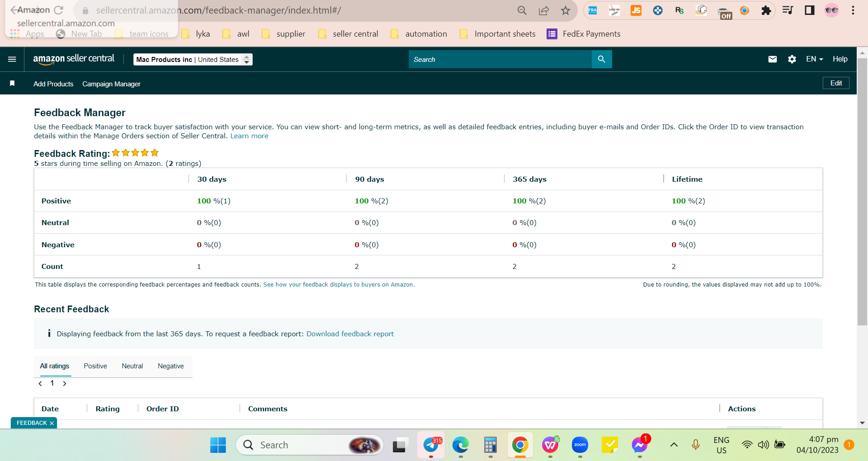This screenshot has width=868, height=461.
Task: Click the ENG US language indicator
Action: pos(722,445)
